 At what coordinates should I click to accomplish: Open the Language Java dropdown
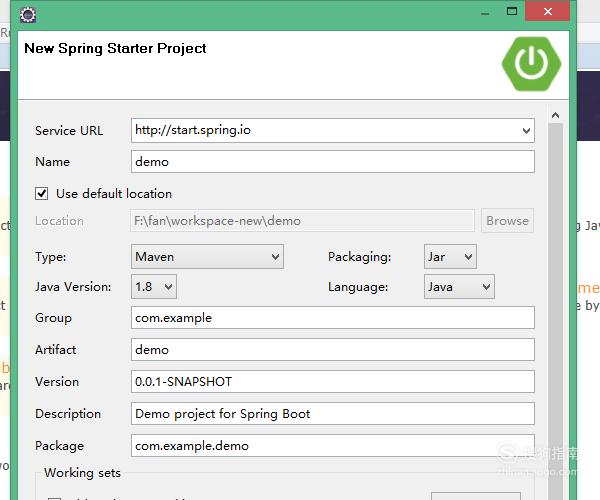click(459, 287)
